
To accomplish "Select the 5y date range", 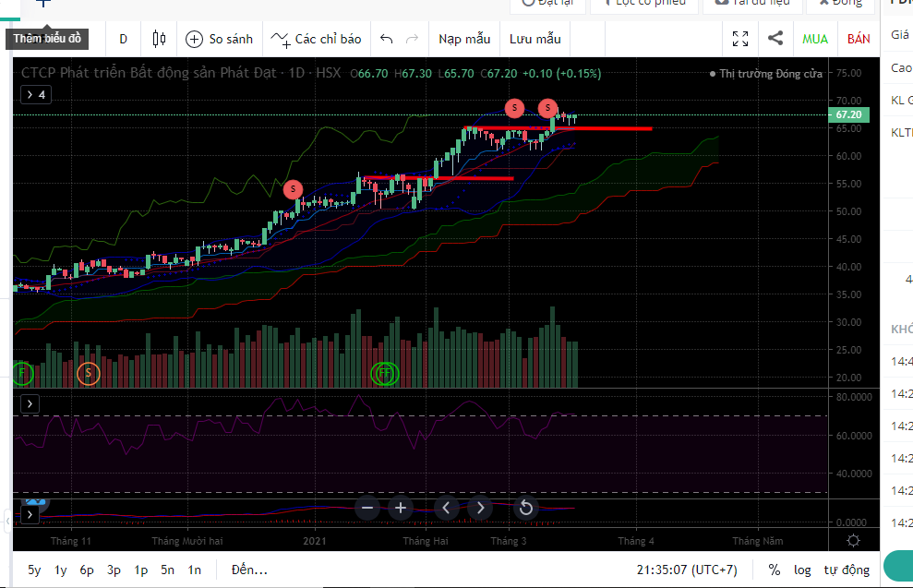I will pyautogui.click(x=34, y=570).
